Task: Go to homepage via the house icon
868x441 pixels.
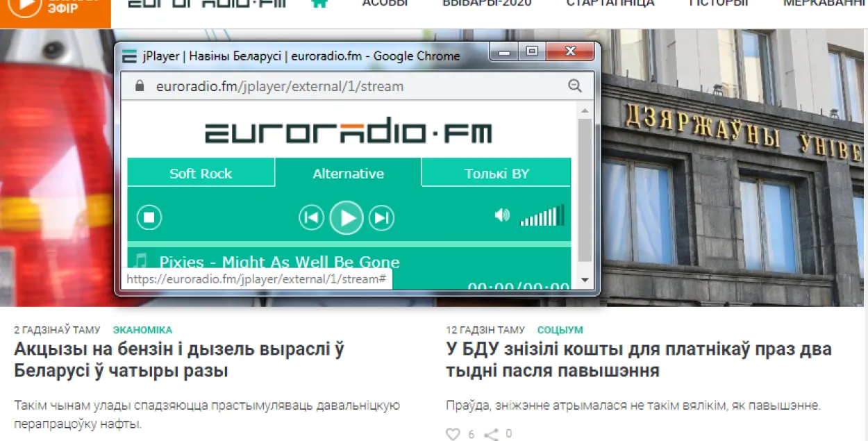Action: (x=319, y=3)
